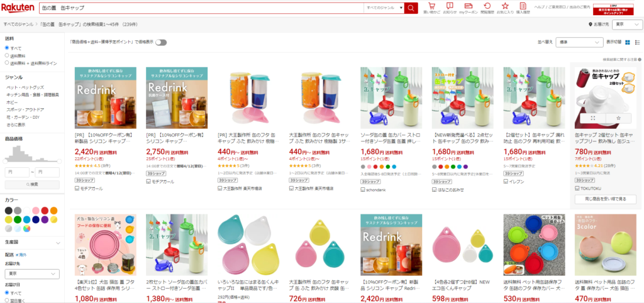The height and width of the screenshot is (303, 644).
Task: Select the red color swatch filter
Action: (x=45, y=211)
